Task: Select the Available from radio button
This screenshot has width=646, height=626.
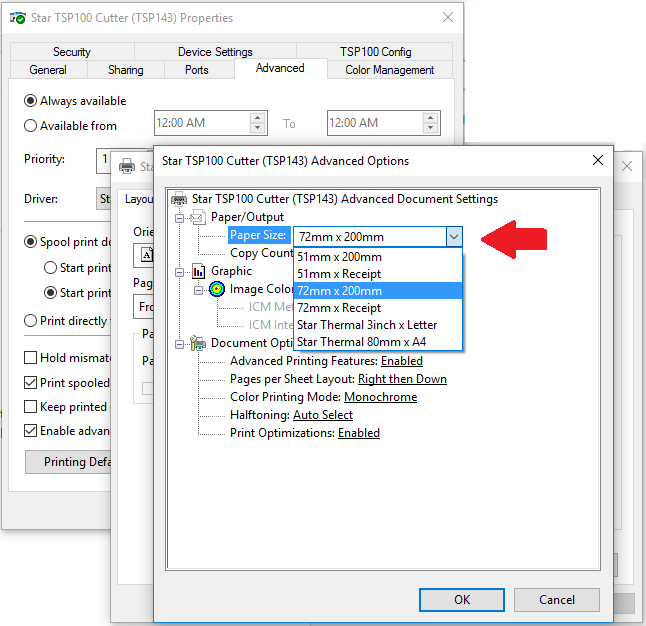Action: pyautogui.click(x=30, y=126)
